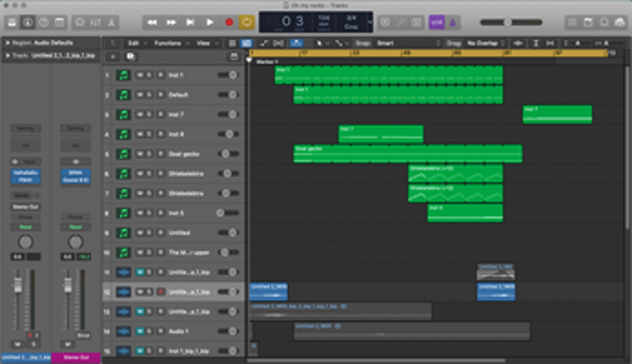Open the Drag No Overlap dropdown
Screen dimensions: 632x364
(485, 43)
